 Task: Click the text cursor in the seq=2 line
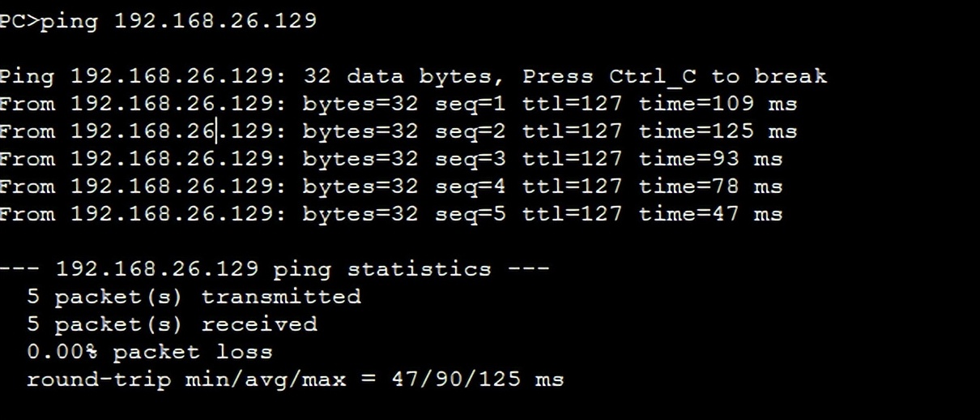tap(217, 131)
